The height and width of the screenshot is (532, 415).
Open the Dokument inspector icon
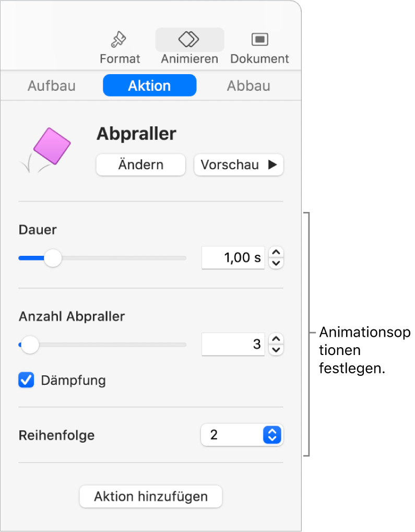point(259,39)
